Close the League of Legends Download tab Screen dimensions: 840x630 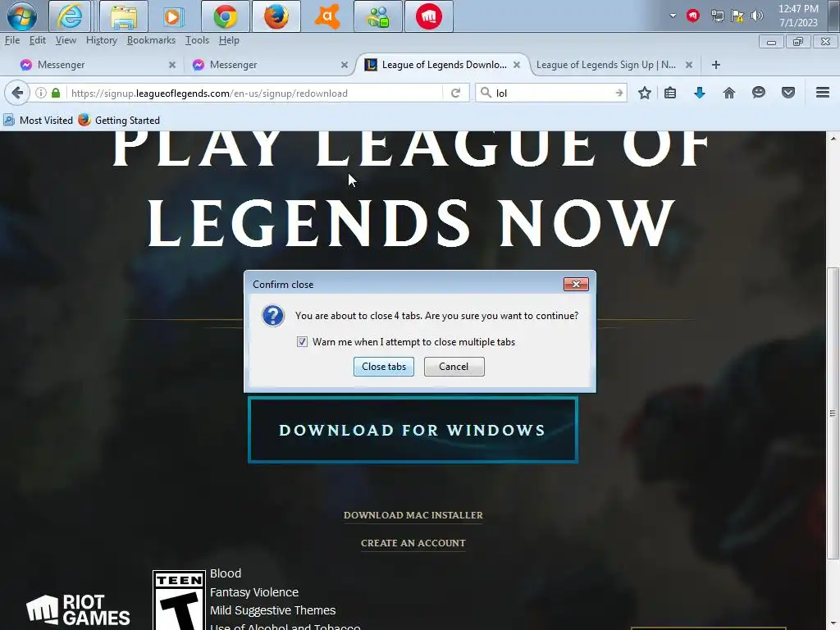(x=517, y=65)
